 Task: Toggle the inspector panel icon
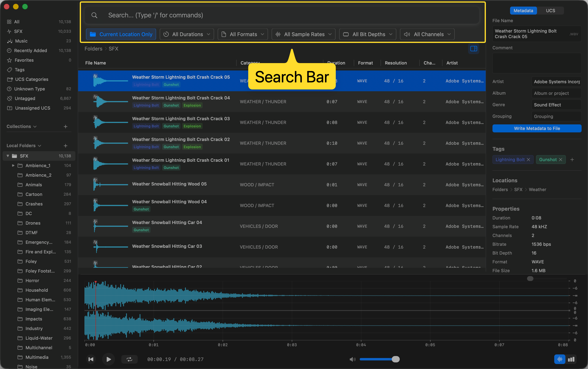point(473,49)
